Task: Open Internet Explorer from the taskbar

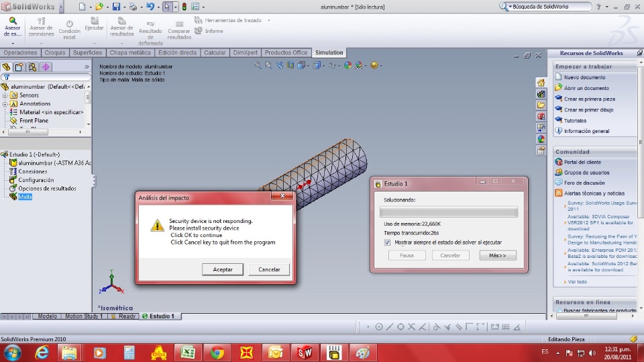Action: (x=42, y=353)
